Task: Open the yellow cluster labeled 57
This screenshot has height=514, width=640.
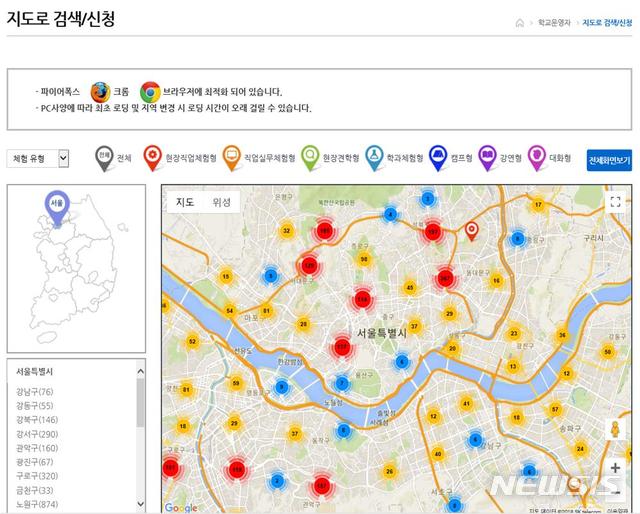Action: tap(555, 409)
